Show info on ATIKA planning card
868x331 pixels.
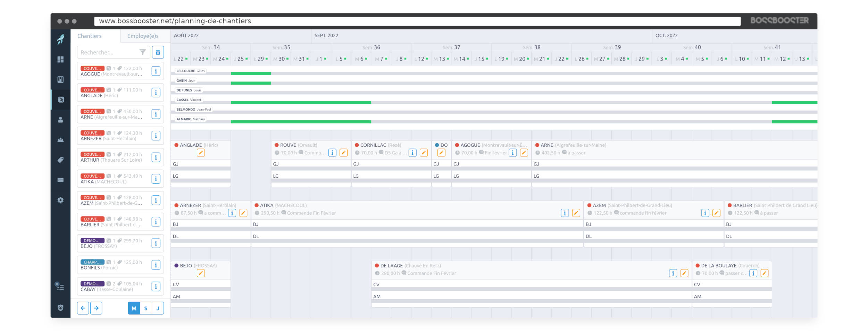565,213
